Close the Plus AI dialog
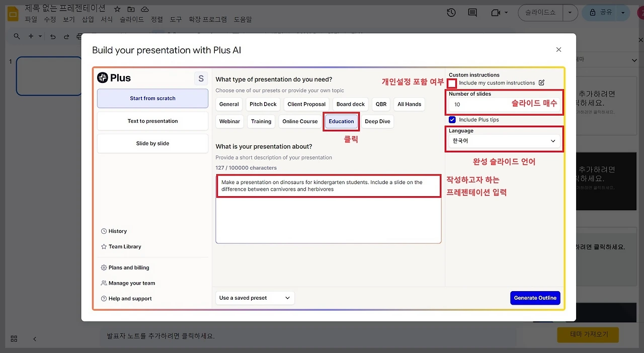 (558, 50)
